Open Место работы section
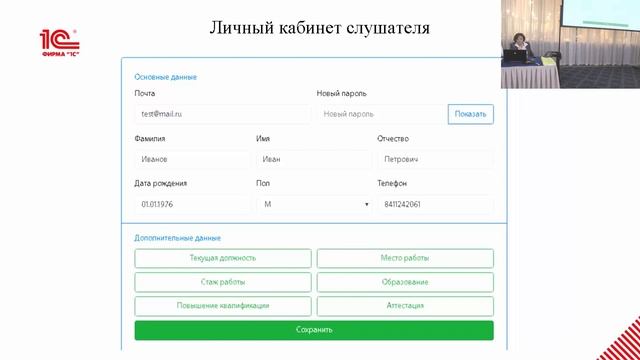640x360 pixels. coord(405,258)
